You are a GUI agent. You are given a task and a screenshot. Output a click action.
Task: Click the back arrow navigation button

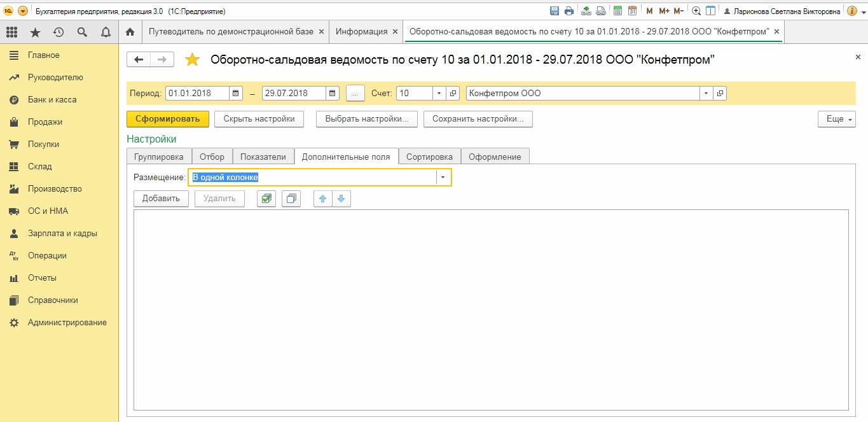(x=139, y=59)
